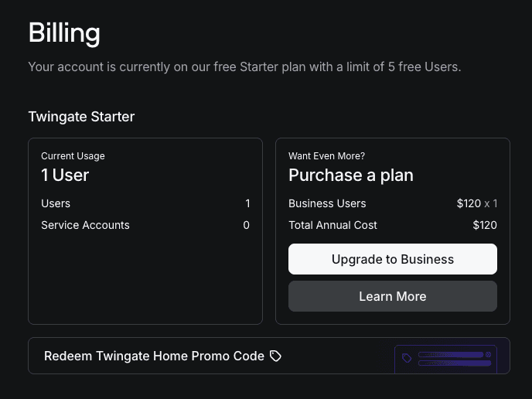
Task: Select the "Purchase a plan" heading
Action: 351,176
